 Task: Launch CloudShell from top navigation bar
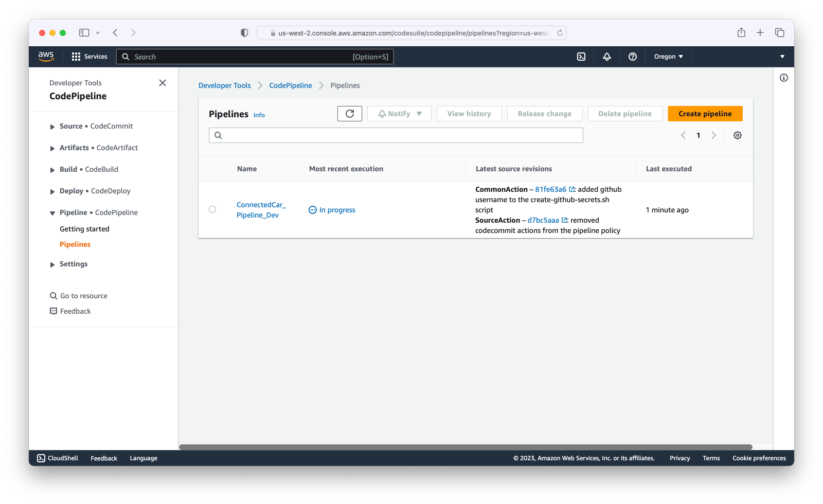click(581, 57)
